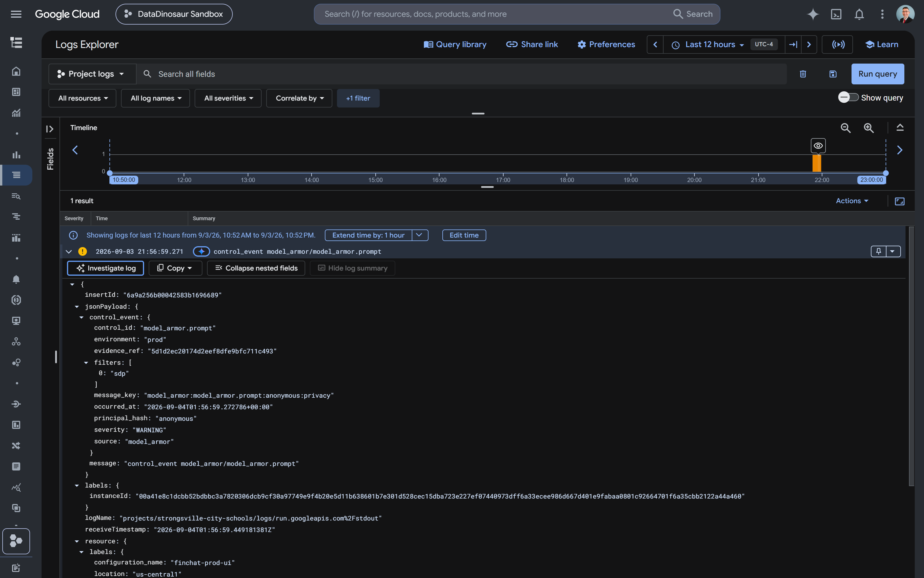
Task: Open pin options dropdown arrow
Action: [893, 251]
